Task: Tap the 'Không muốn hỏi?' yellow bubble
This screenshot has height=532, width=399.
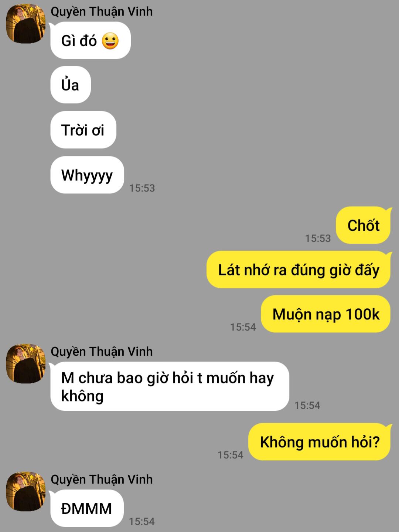Action: [320, 442]
